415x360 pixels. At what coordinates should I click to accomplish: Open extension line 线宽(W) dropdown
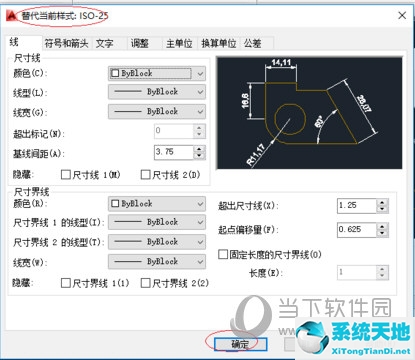(157, 262)
